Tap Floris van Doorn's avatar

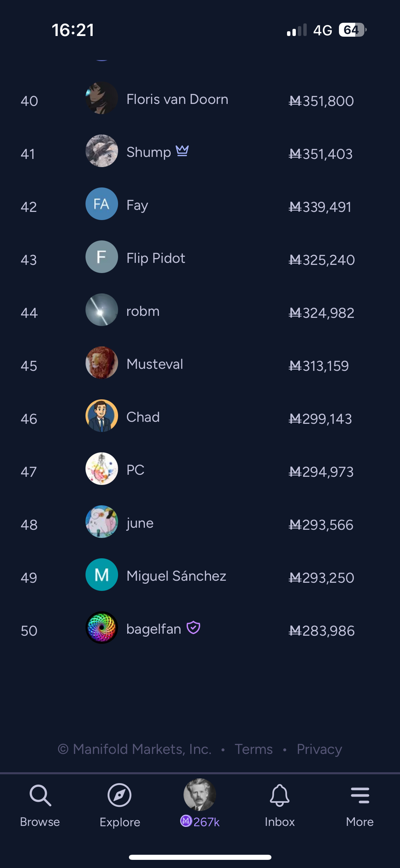(x=102, y=98)
